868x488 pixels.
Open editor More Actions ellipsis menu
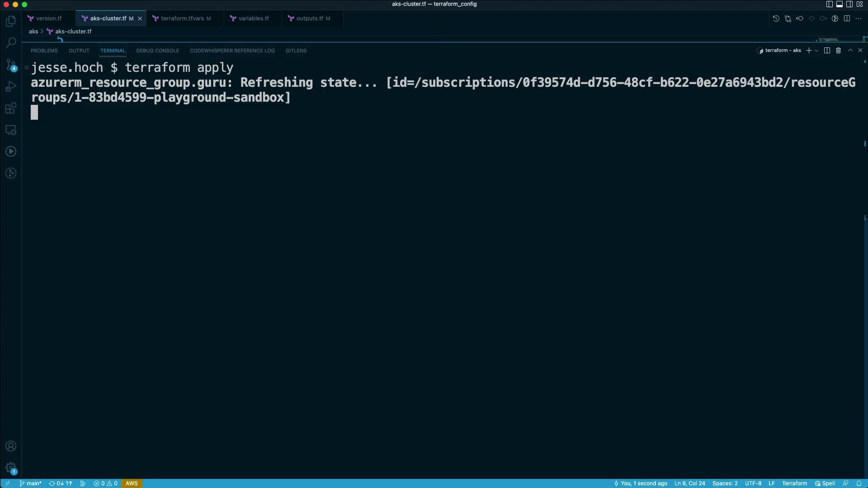(859, 19)
